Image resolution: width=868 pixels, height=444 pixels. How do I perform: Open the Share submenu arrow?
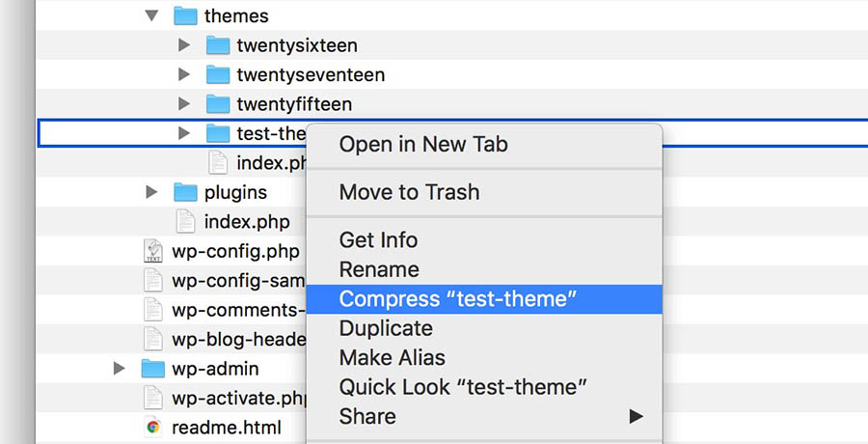click(636, 417)
